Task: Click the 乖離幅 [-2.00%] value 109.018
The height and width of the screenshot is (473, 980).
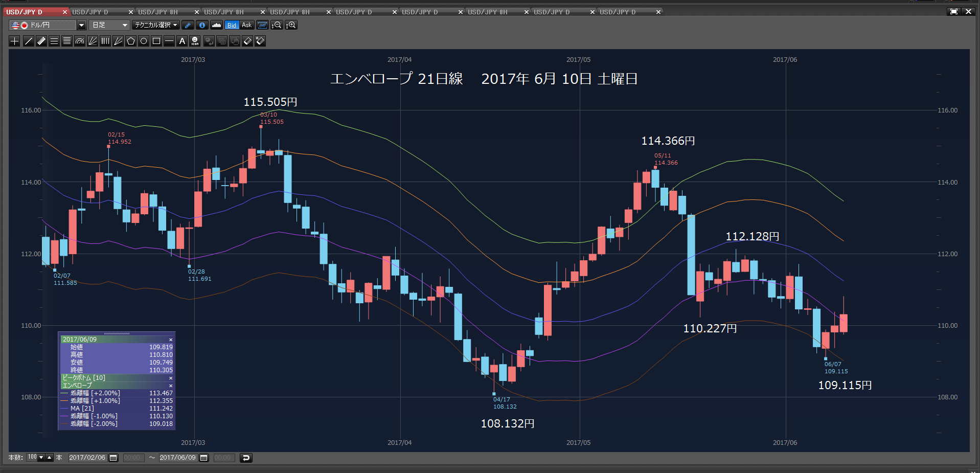Action: (x=161, y=424)
